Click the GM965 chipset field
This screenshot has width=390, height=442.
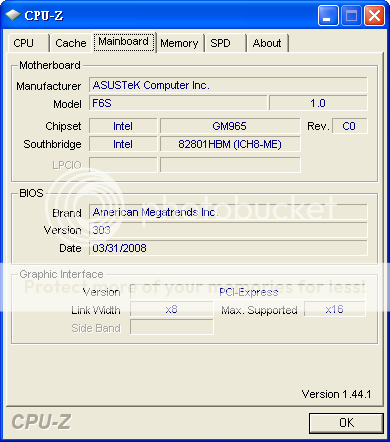[230, 126]
